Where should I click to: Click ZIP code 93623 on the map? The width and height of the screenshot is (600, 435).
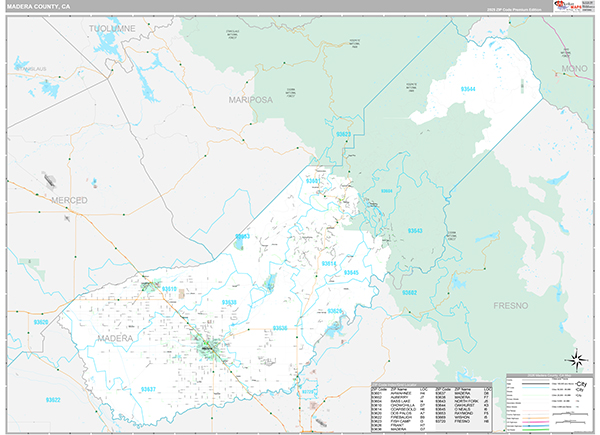pyautogui.click(x=343, y=134)
